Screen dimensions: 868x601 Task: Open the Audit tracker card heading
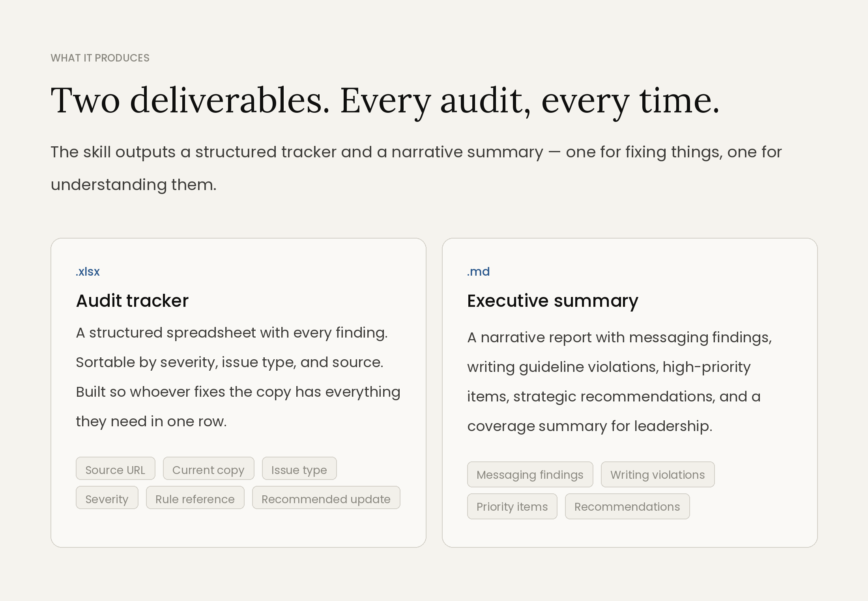(x=132, y=301)
